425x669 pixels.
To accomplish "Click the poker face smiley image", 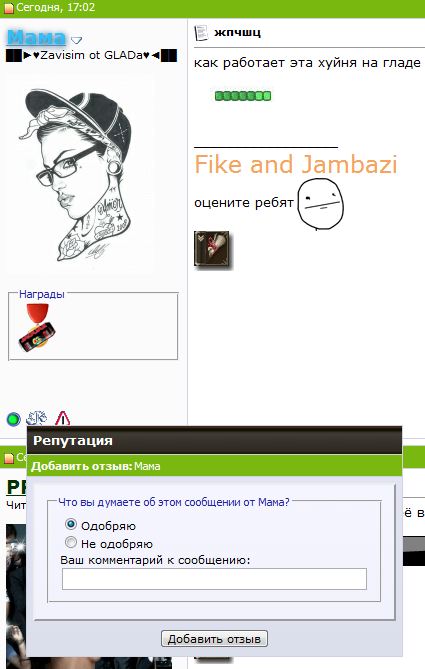I will click(320, 204).
